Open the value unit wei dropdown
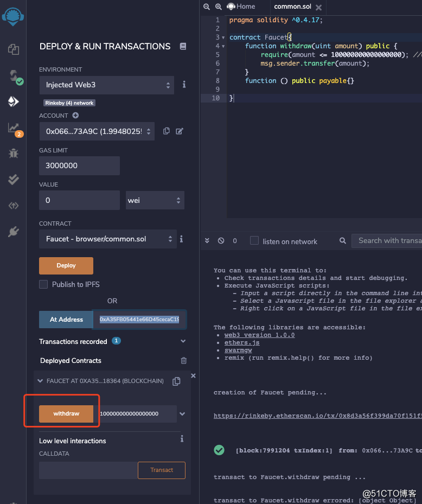 pyautogui.click(x=155, y=200)
